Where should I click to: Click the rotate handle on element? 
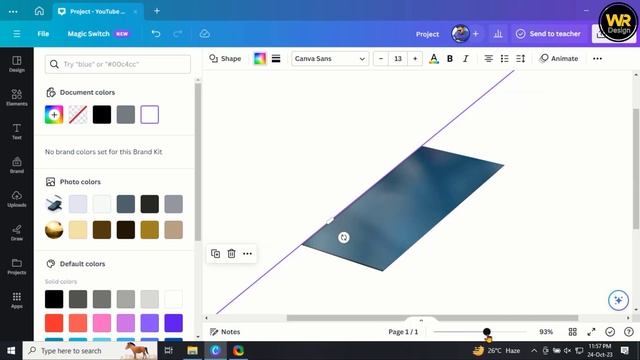pos(344,238)
